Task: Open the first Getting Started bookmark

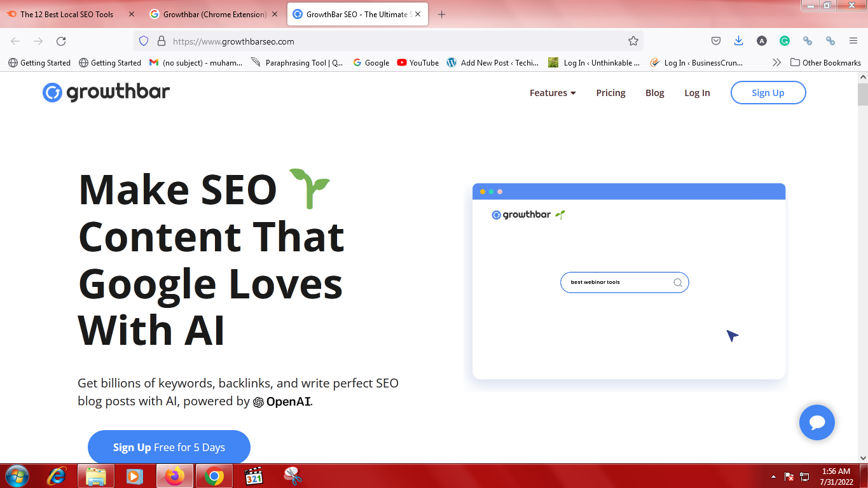Action: 39,62
